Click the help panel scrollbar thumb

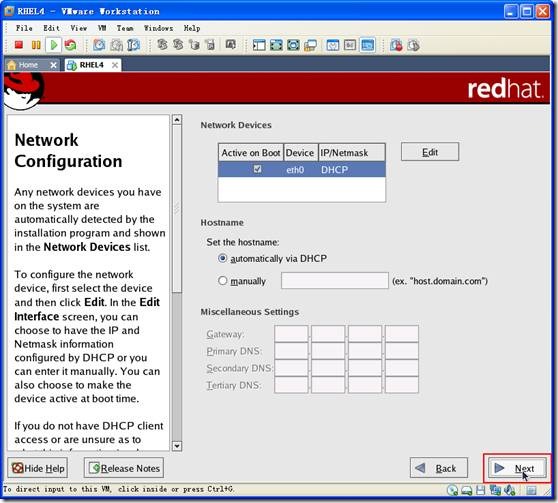click(177, 209)
